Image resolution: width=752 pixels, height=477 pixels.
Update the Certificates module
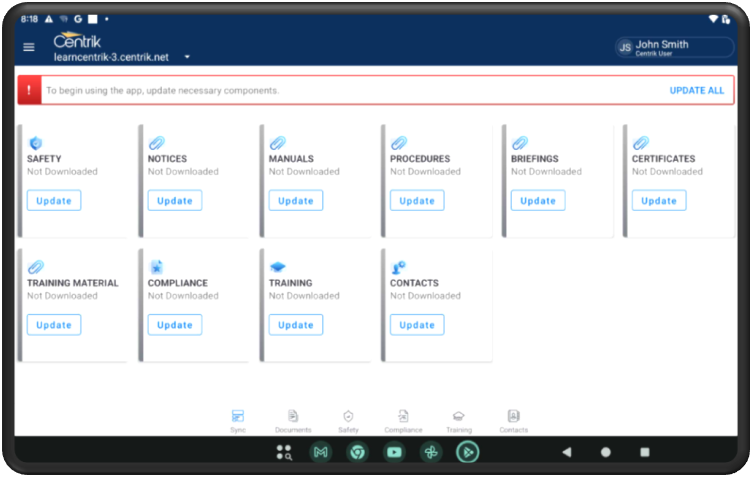659,201
